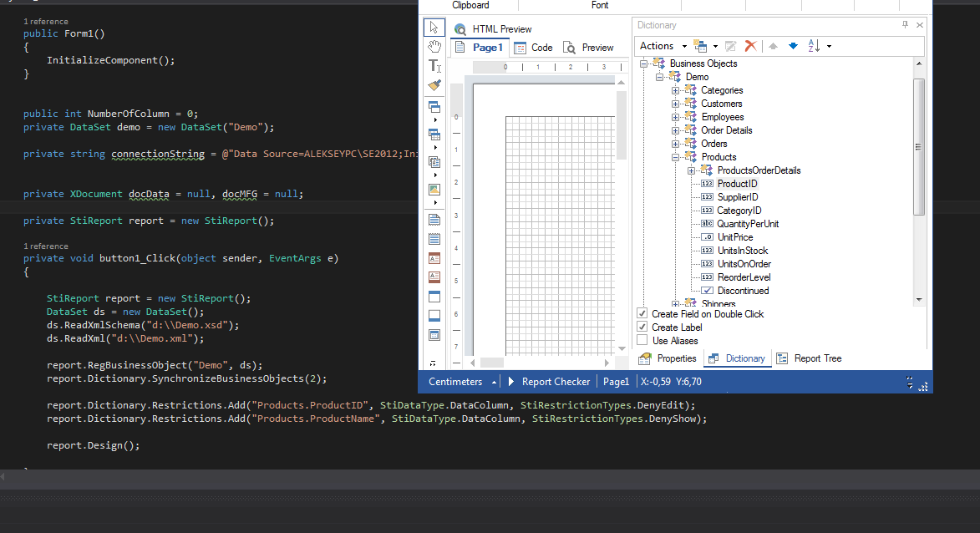Viewport: 980px width, 533px height.
Task: Delete selected item with red X
Action: tap(750, 46)
